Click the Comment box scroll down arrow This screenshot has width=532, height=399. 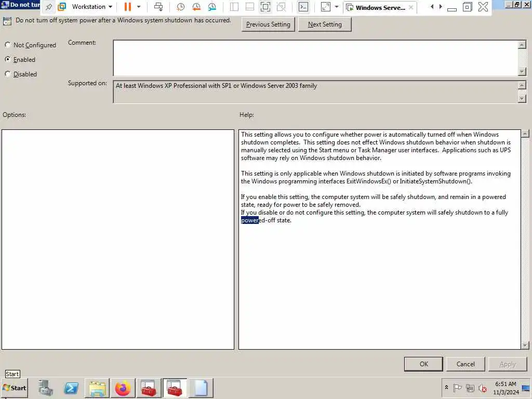522,72
